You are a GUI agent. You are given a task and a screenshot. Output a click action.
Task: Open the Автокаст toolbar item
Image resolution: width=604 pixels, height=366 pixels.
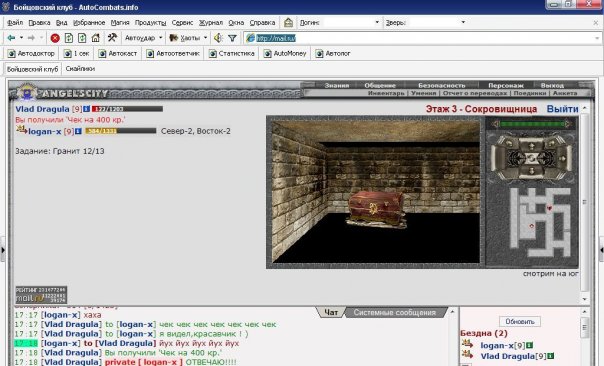pyautogui.click(x=118, y=54)
